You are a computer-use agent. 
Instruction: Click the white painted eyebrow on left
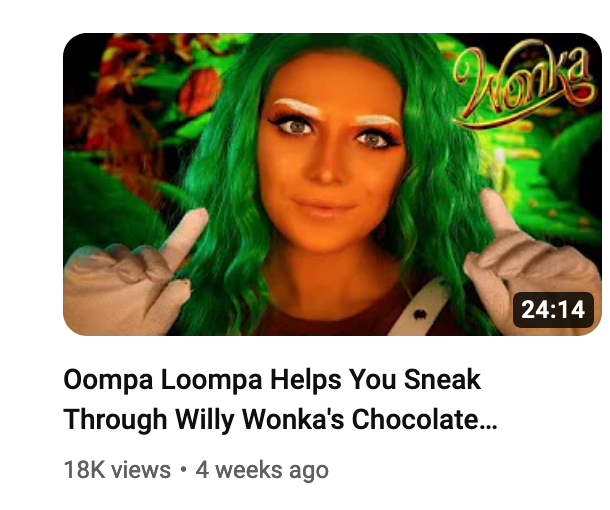[x=298, y=106]
